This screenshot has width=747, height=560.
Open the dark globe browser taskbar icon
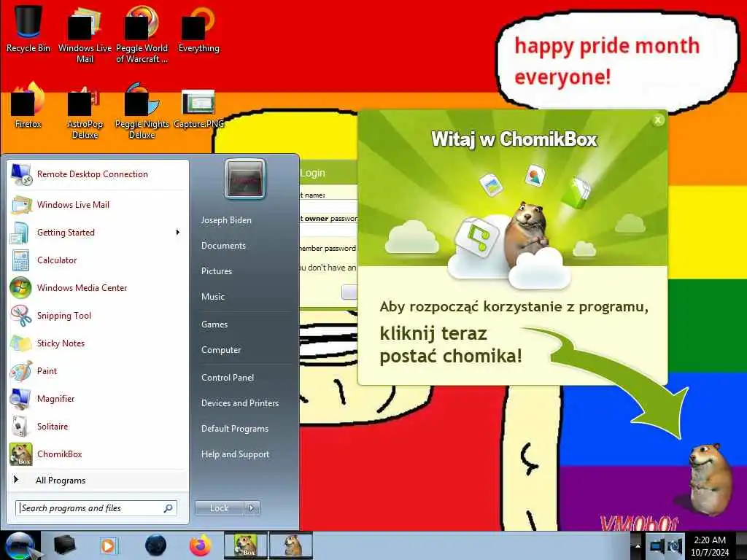pos(155,545)
